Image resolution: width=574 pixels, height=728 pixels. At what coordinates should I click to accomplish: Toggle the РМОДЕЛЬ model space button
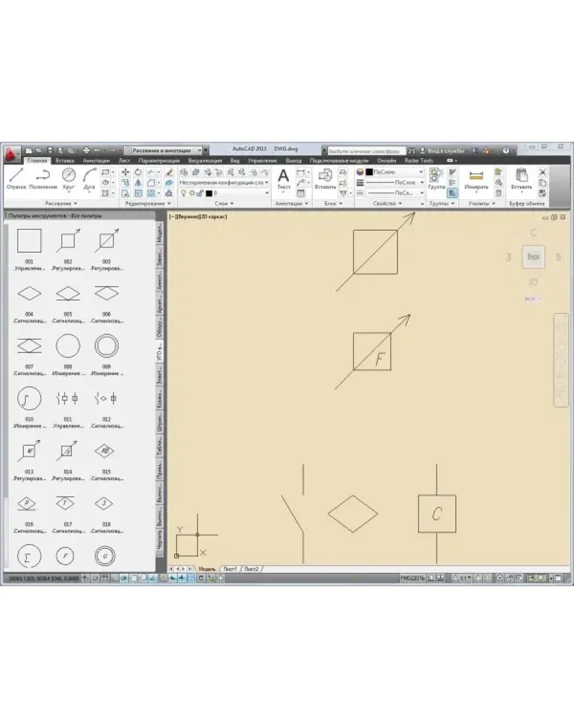coord(413,577)
